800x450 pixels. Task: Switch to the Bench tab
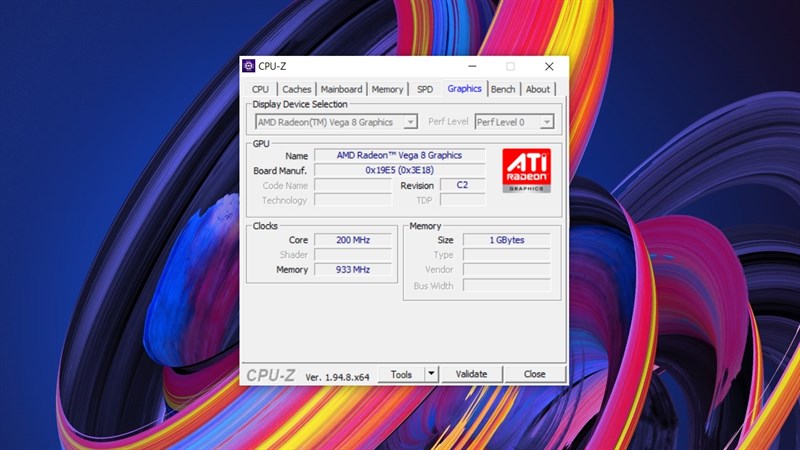coord(503,89)
